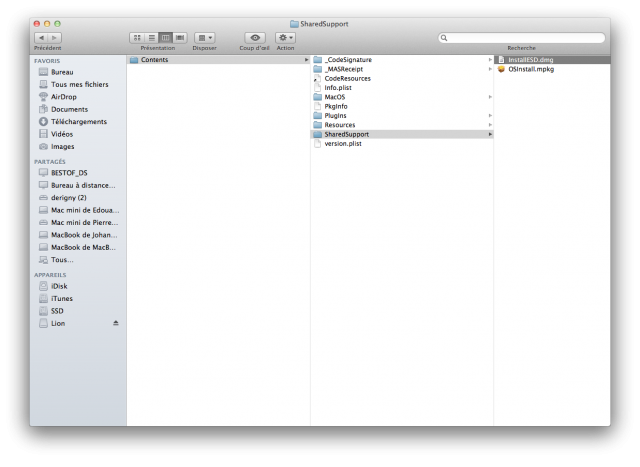Select the SharedSupport folder row
640x467 pixels.
click(x=402, y=134)
